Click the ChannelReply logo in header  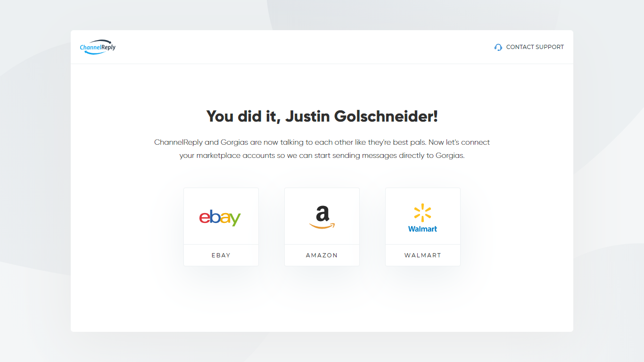coord(98,47)
